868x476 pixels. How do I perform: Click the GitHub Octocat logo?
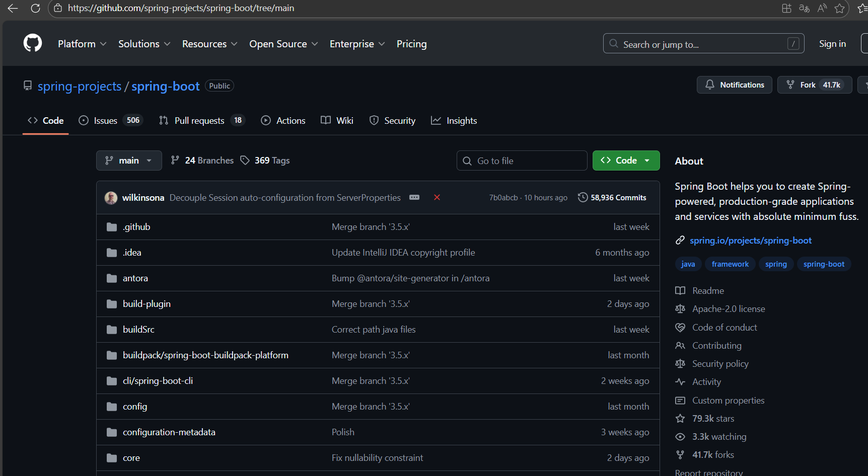33,43
